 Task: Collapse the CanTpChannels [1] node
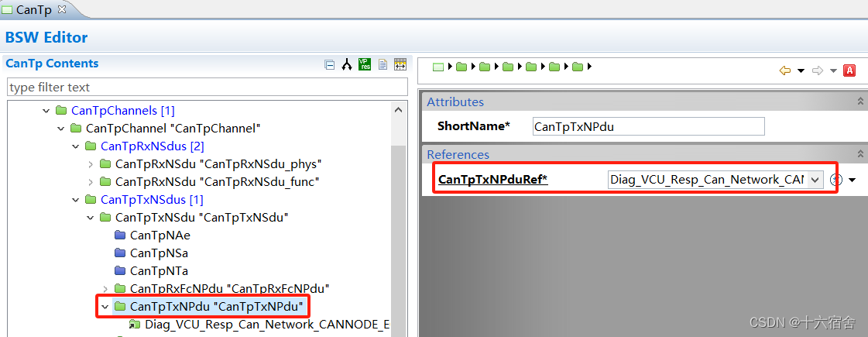point(46,111)
